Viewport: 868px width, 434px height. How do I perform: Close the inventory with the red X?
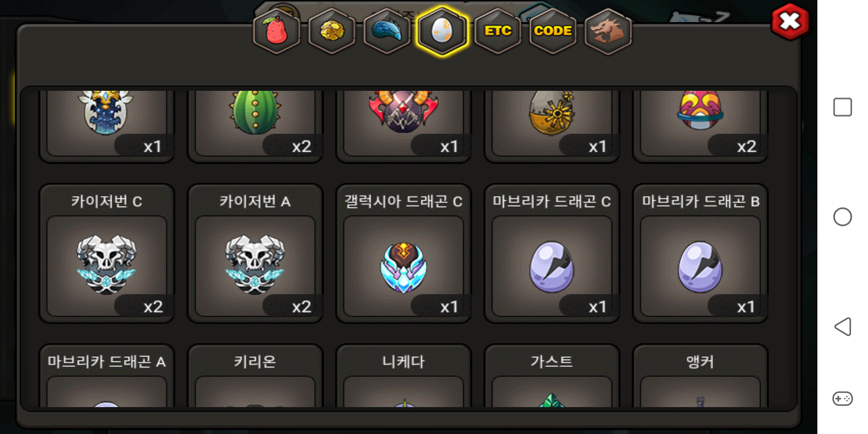point(790,22)
